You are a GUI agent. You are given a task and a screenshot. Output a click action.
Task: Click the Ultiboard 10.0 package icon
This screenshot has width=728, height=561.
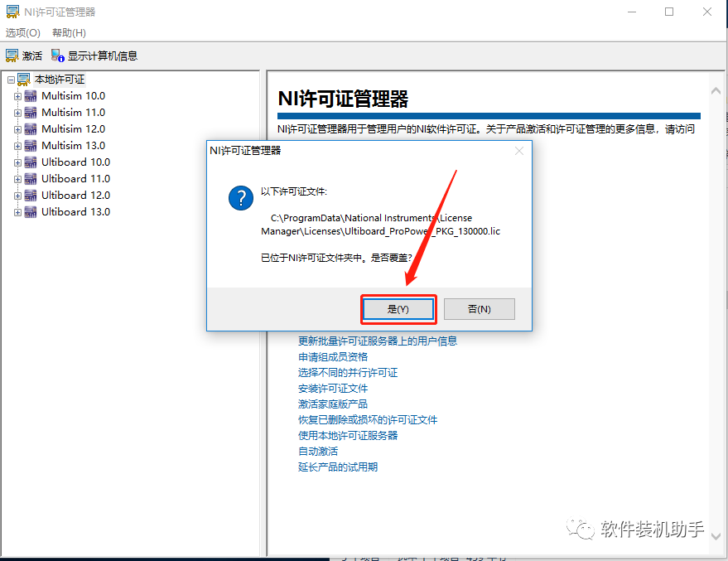[31, 162]
